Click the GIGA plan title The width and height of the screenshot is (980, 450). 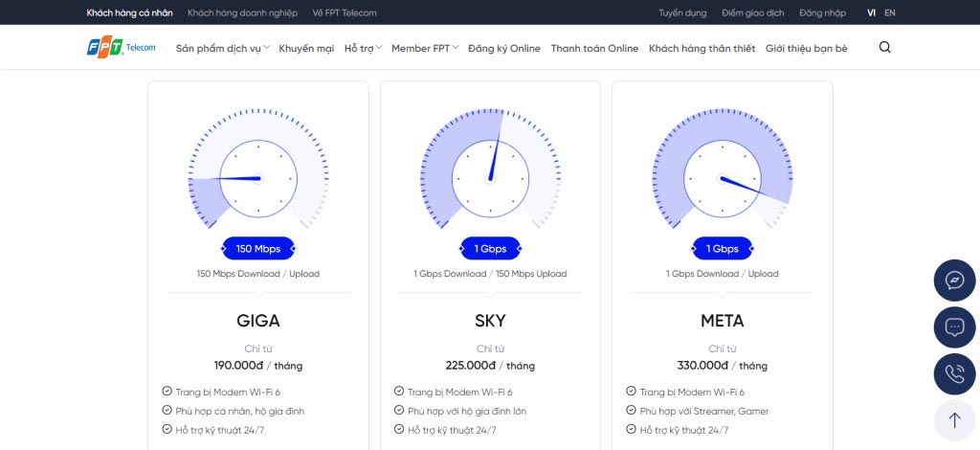[258, 321]
